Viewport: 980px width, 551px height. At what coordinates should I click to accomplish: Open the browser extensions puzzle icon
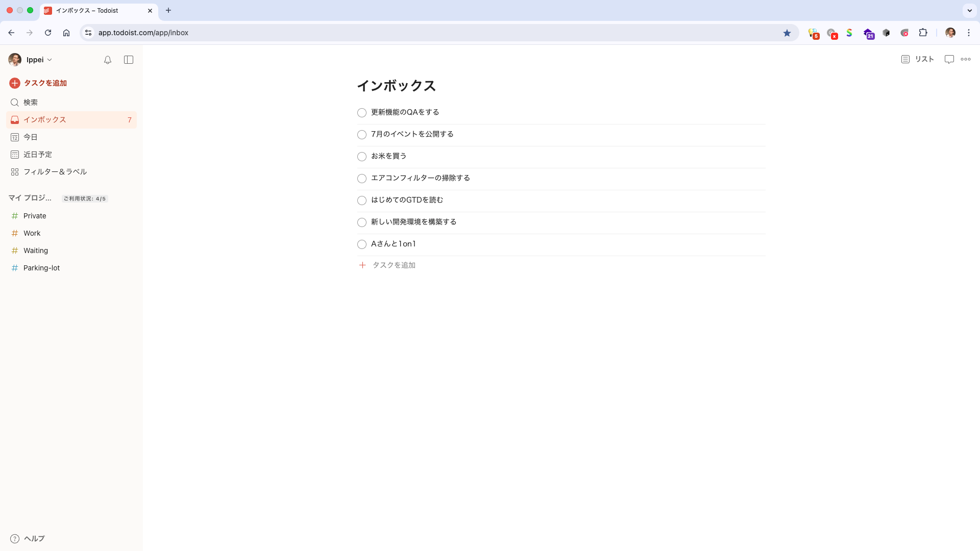pos(923,33)
